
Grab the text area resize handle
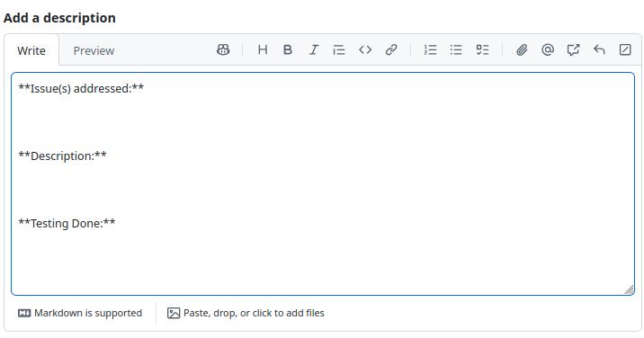tap(629, 289)
